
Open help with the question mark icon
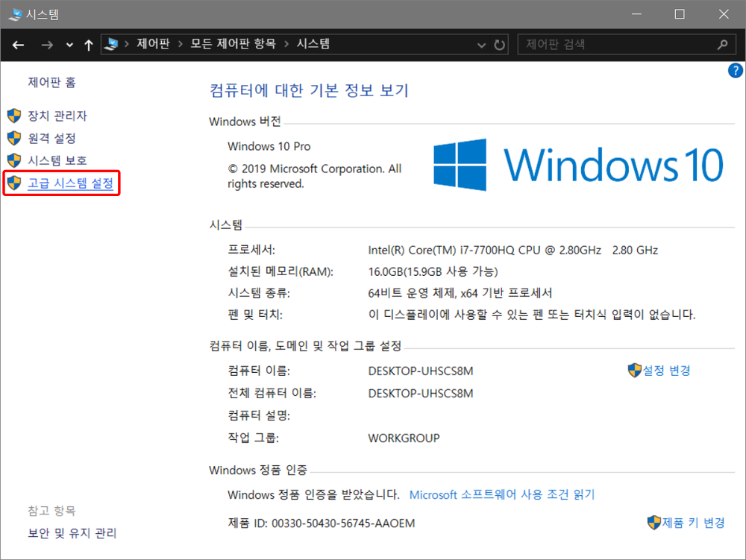[735, 71]
